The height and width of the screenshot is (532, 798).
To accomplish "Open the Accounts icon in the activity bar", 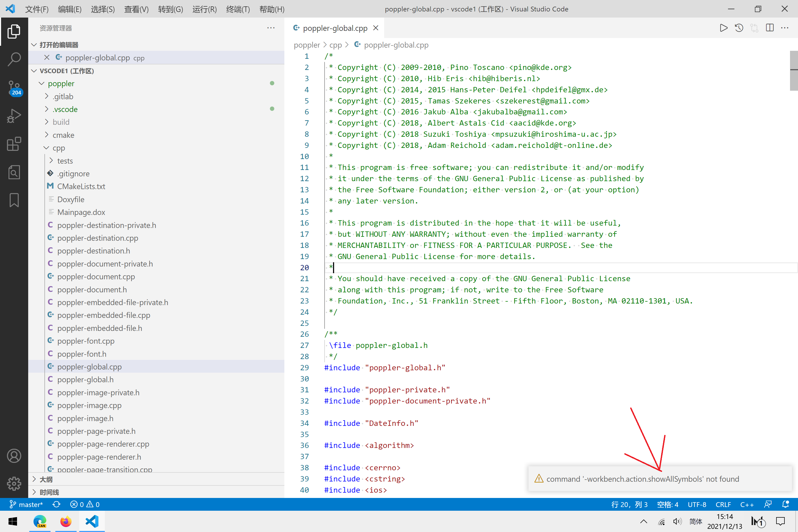I will pos(14,455).
